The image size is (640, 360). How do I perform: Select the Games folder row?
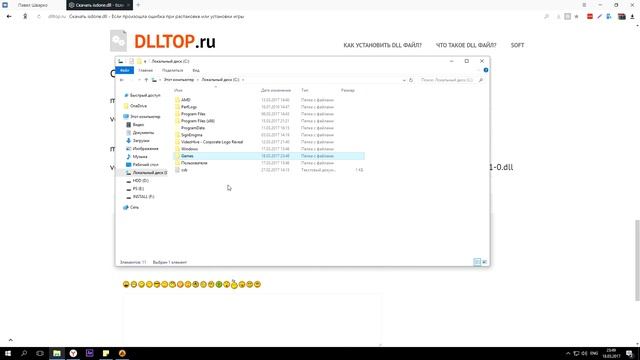point(269,156)
